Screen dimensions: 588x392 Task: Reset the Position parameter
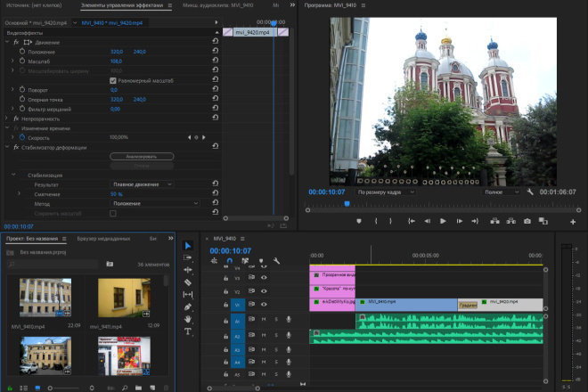click(216, 51)
